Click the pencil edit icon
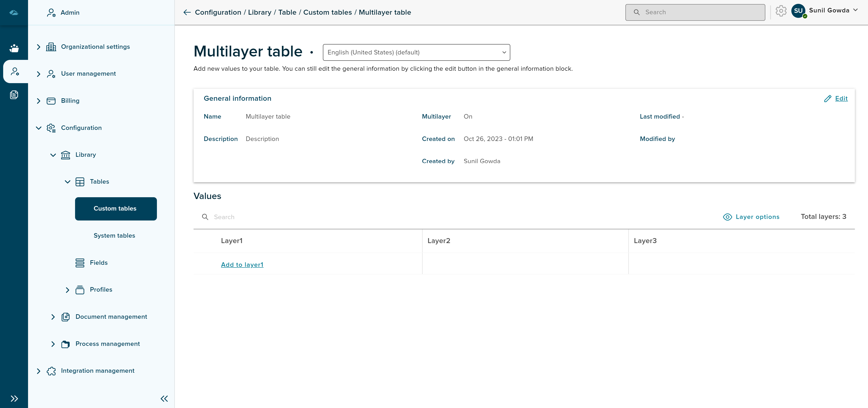Screen dimensions: 868x408 coord(828,99)
